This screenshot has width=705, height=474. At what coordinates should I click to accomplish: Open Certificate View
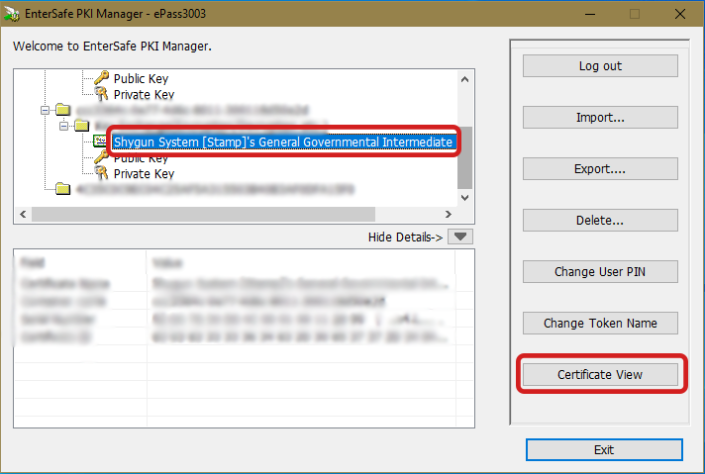600,375
